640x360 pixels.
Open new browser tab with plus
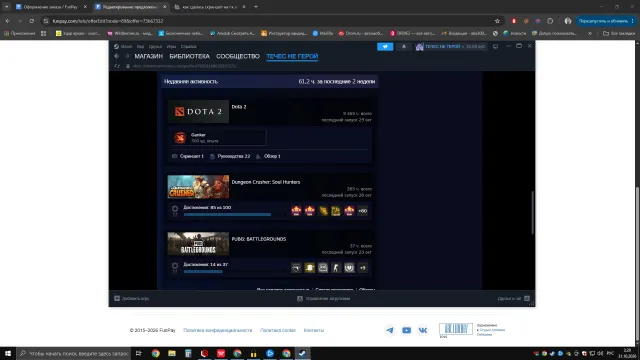pyautogui.click(x=256, y=7)
